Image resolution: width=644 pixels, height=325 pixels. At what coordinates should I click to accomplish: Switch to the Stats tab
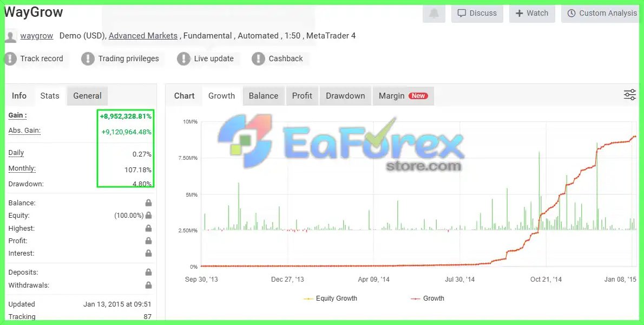click(x=50, y=96)
